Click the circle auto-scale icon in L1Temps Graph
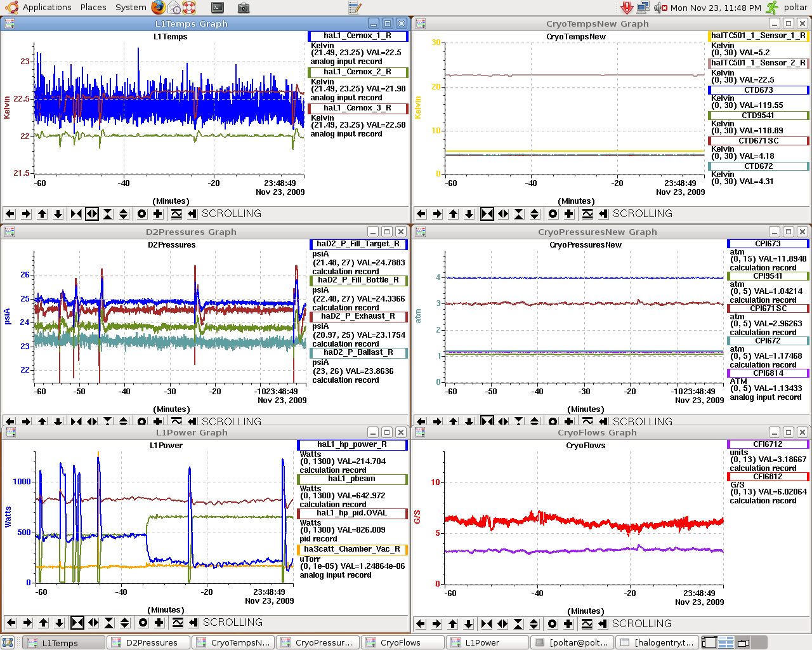Viewport: 812px width, 650px height. click(x=142, y=214)
